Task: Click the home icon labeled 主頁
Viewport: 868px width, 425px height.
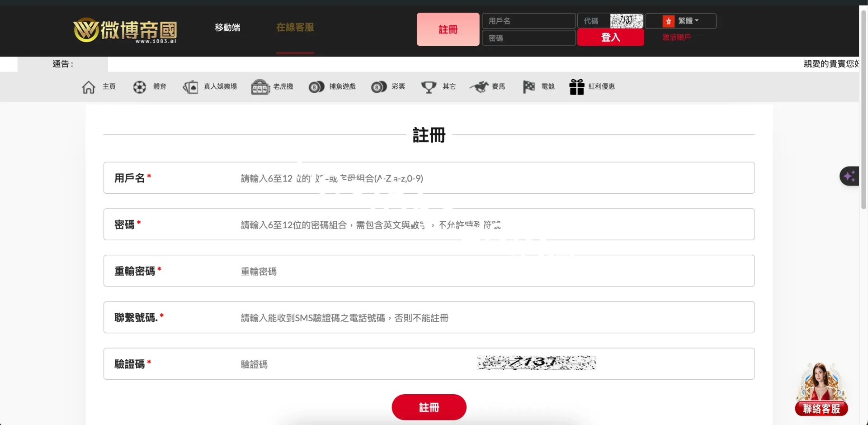Action: click(89, 87)
